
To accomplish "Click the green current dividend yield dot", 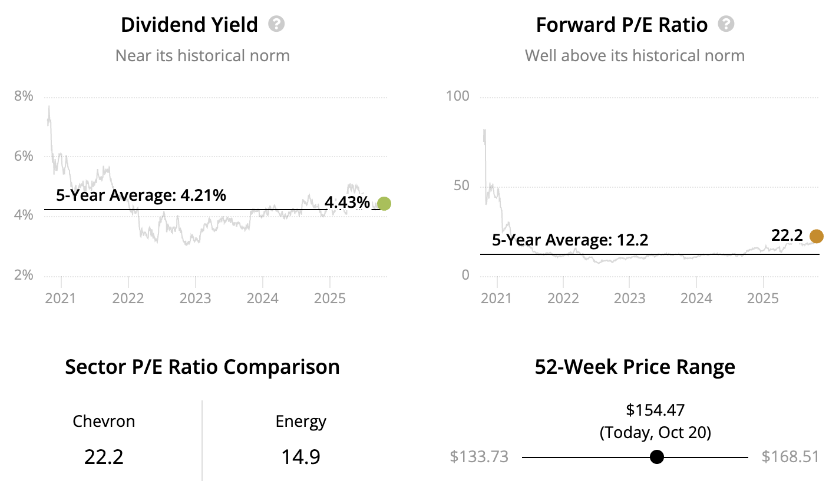I will 384,204.
